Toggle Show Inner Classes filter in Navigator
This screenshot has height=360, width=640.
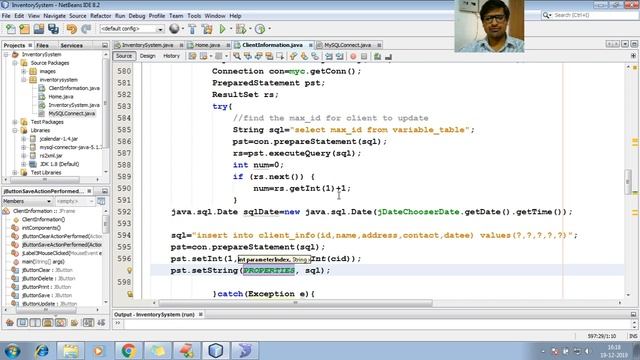[x=60, y=323]
